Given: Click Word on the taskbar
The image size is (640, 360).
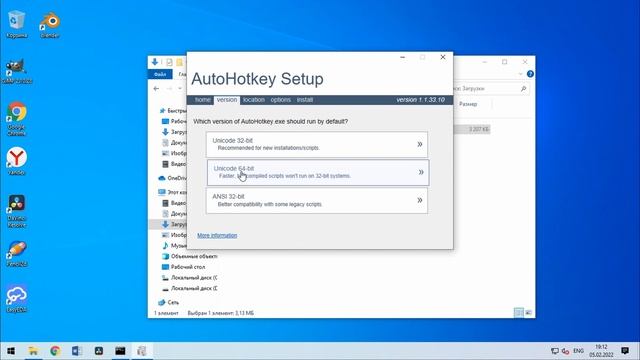Looking at the screenshot, I should (x=77, y=351).
